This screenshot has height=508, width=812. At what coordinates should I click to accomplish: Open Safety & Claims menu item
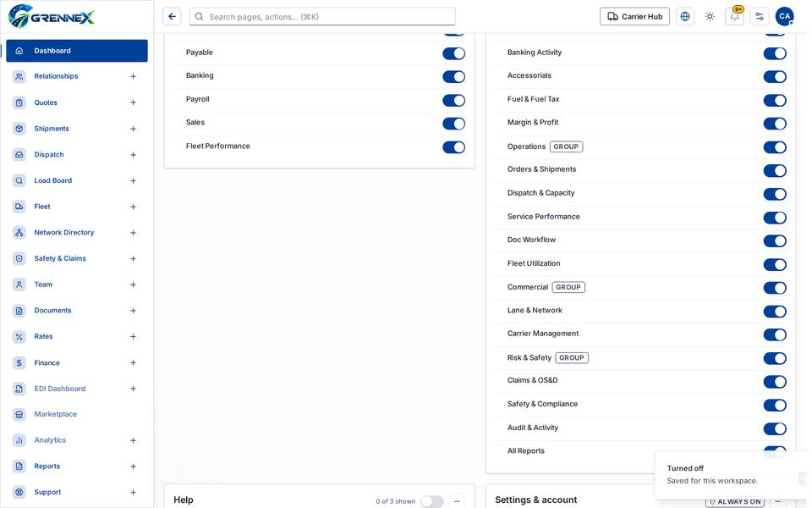click(x=77, y=258)
